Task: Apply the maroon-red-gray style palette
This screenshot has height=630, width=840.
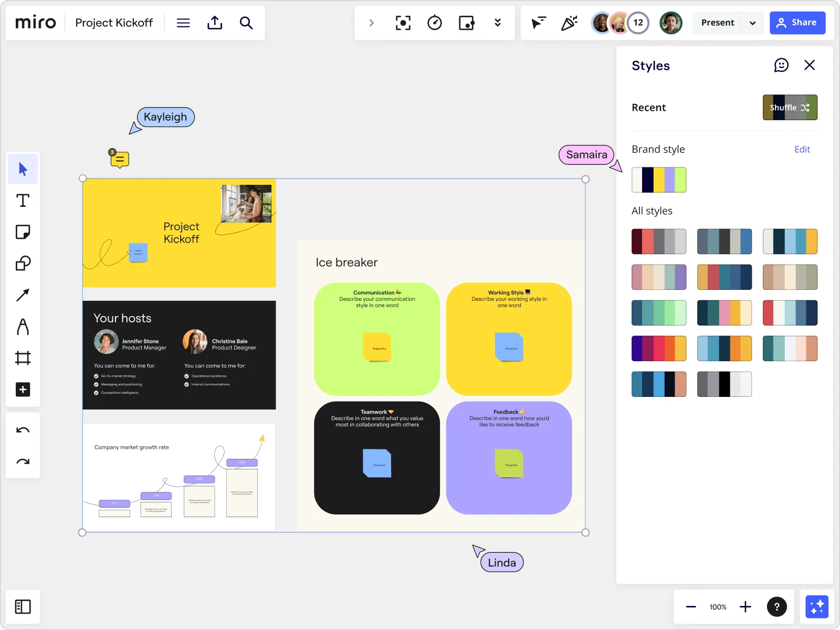Action: 659,241
